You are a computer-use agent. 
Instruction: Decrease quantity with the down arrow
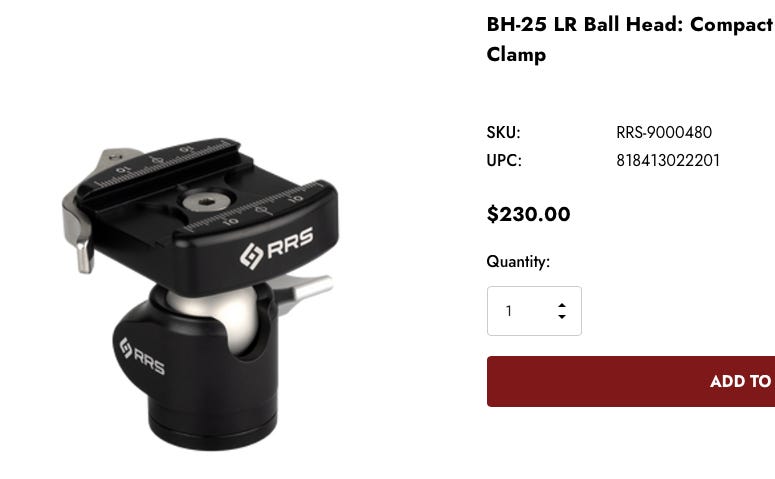[561, 316]
